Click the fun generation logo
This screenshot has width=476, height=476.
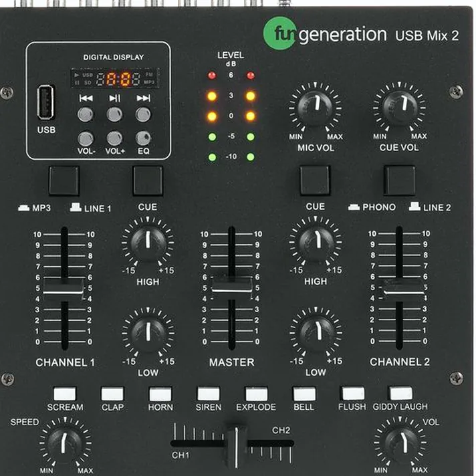pyautogui.click(x=325, y=33)
